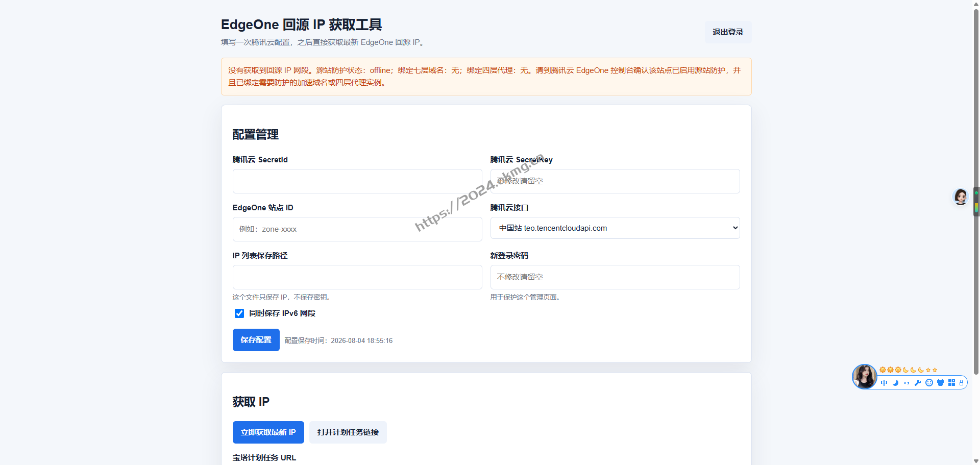Image resolution: width=980 pixels, height=465 pixels.
Task: Open IME wrench settings icon
Action: (x=918, y=383)
